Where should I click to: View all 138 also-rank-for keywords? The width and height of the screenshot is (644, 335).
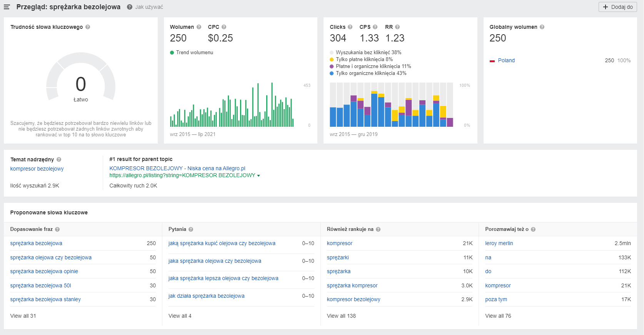(341, 316)
